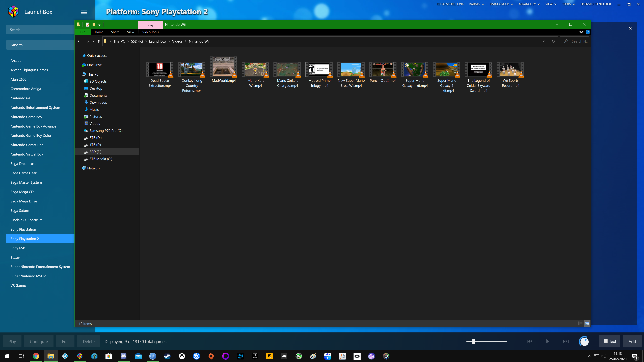644x362 pixels.
Task: Click the Configure button in LaunchBox
Action: pos(39,342)
